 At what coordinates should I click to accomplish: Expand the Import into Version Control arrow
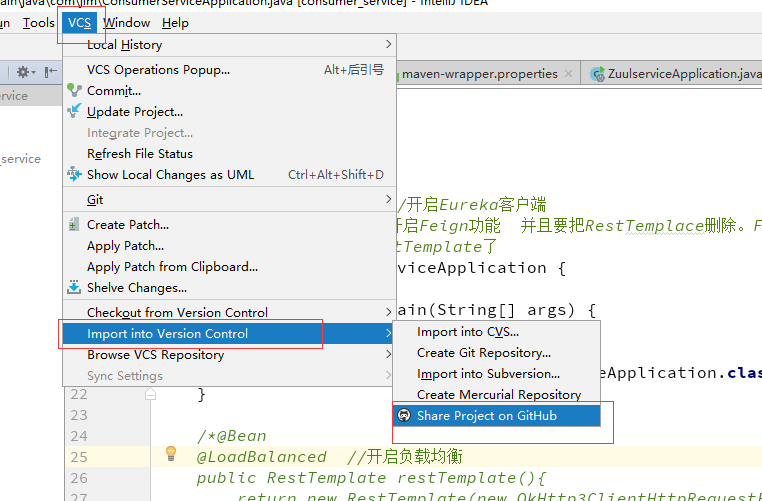point(388,333)
